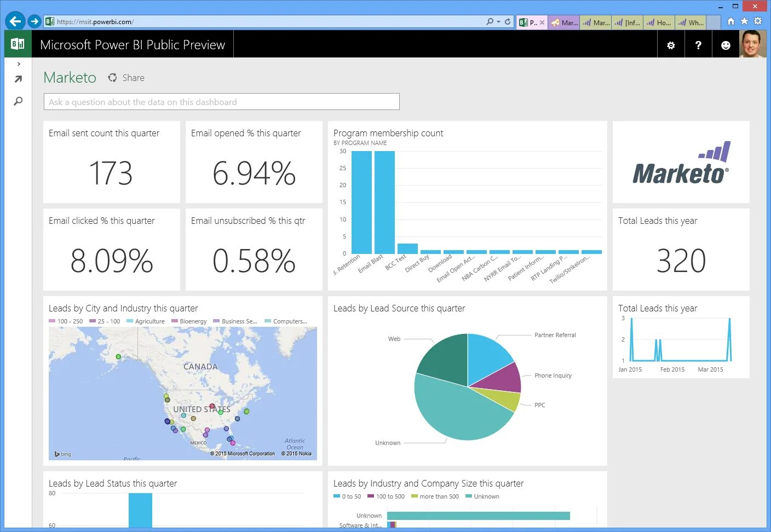This screenshot has width=771, height=532.
Task: Close the active Power BI browser tab
Action: pos(542,22)
